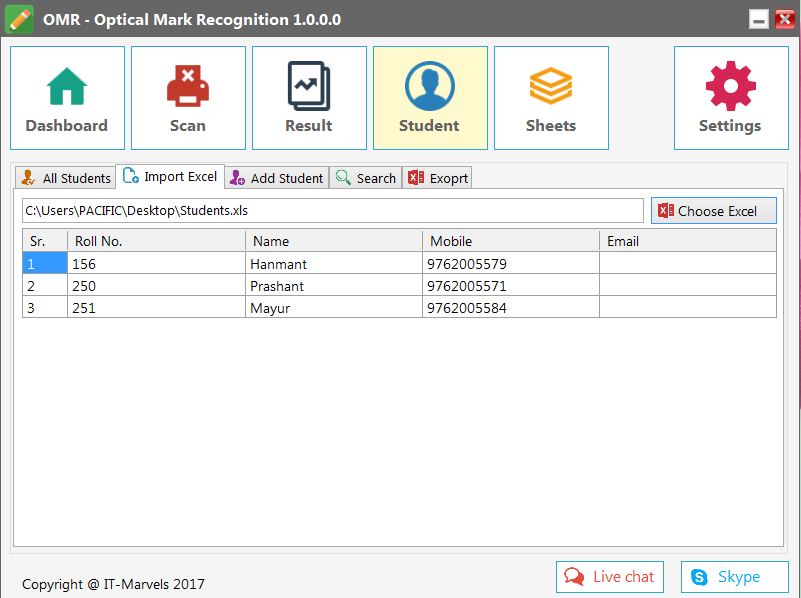801x598 pixels.
Task: Click the Exoprt tab Excel icon
Action: tap(416, 178)
